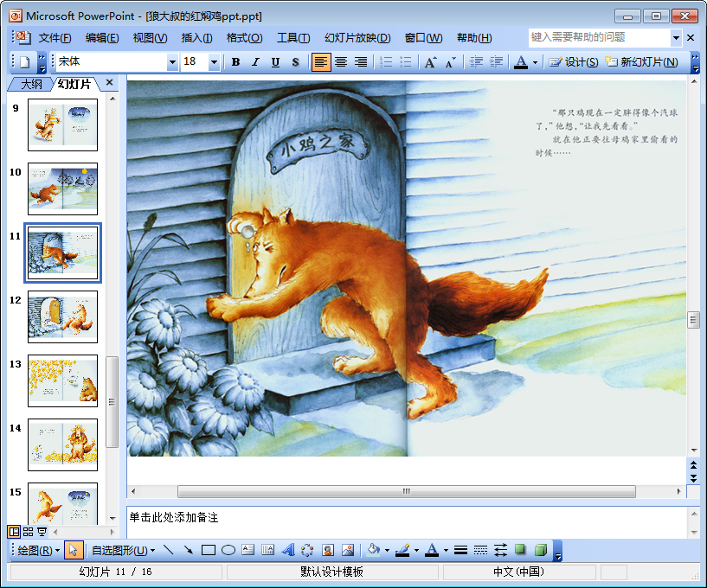
Task: Toggle Bold formatting
Action: point(235,62)
